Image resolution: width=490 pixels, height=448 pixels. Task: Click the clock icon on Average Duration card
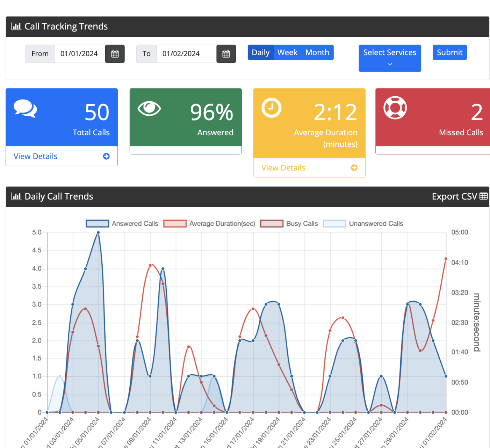tap(271, 108)
